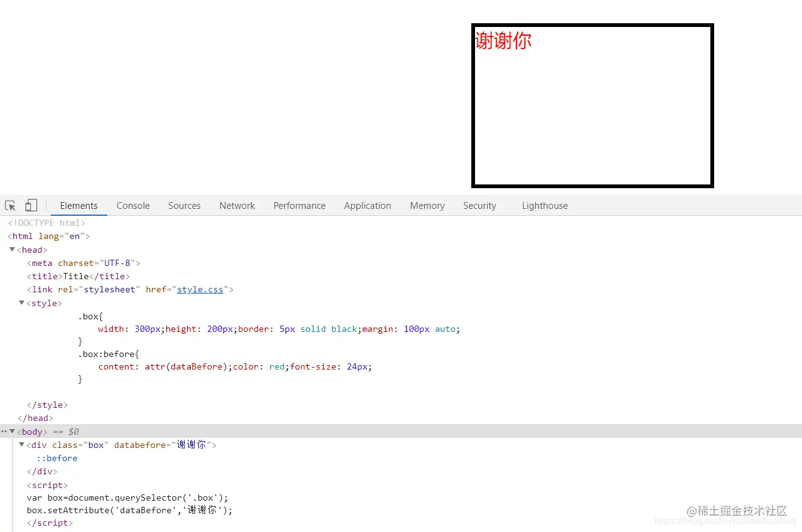Collapse the style element node
Viewport: 802px width, 532px height.
[x=21, y=303]
